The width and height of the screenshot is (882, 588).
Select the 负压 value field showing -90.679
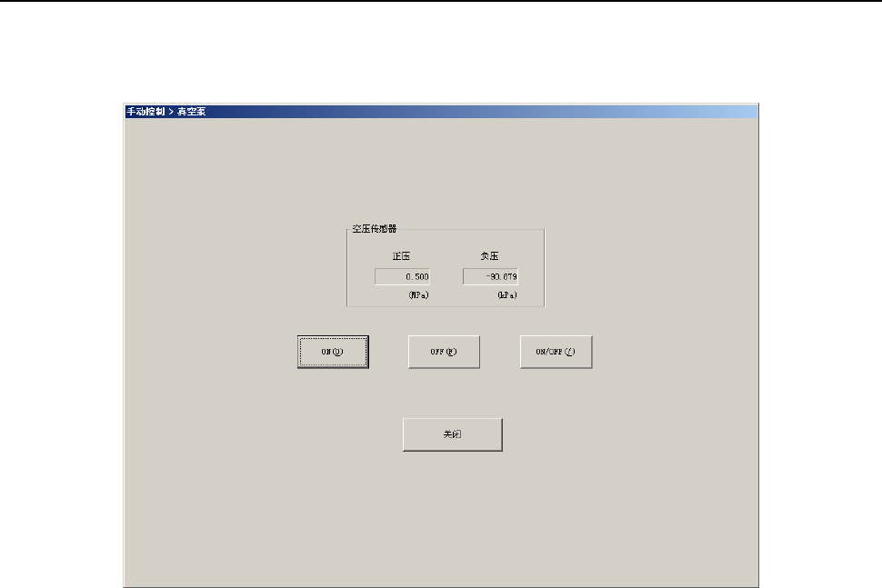point(490,276)
